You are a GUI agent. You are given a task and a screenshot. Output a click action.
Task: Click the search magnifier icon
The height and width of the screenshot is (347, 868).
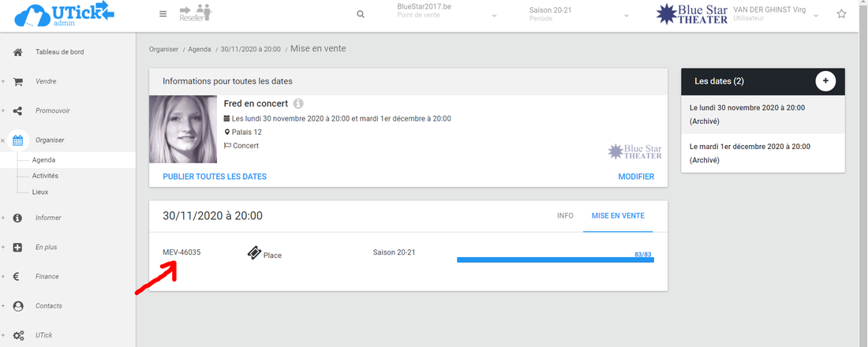[361, 14]
